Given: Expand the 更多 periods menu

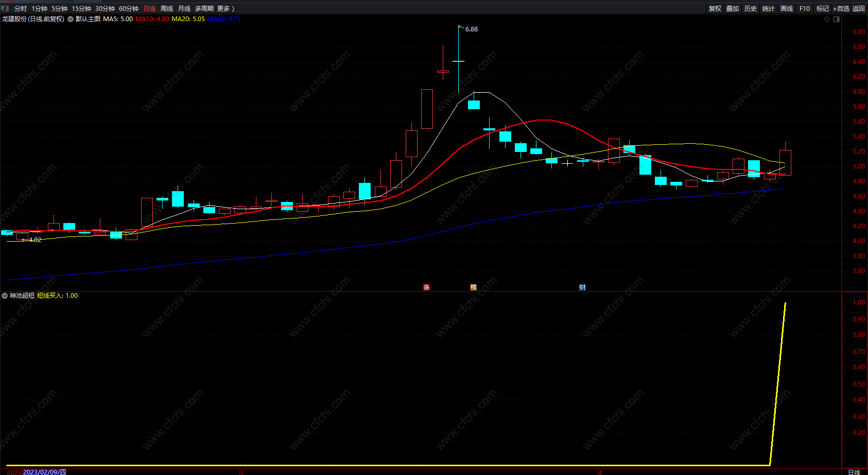Looking at the screenshot, I should (x=225, y=9).
